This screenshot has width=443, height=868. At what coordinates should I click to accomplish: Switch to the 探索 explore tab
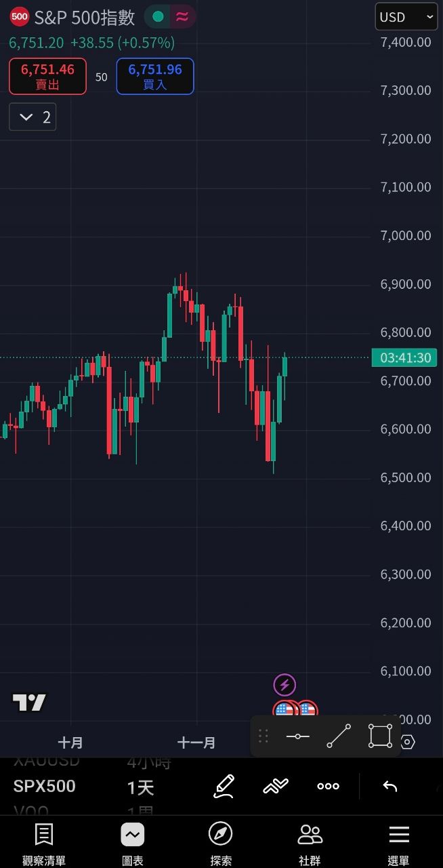[221, 844]
